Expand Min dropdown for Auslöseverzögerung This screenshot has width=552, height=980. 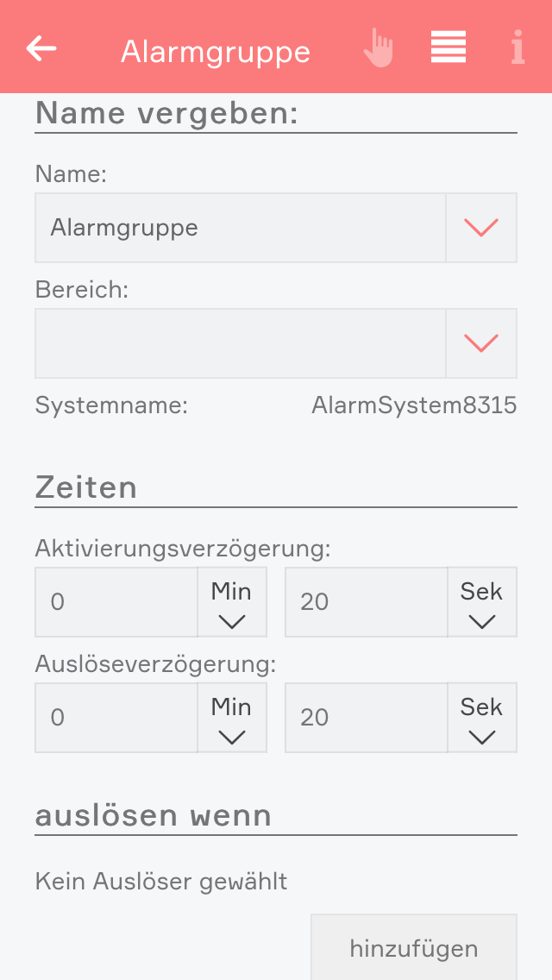pos(232,718)
